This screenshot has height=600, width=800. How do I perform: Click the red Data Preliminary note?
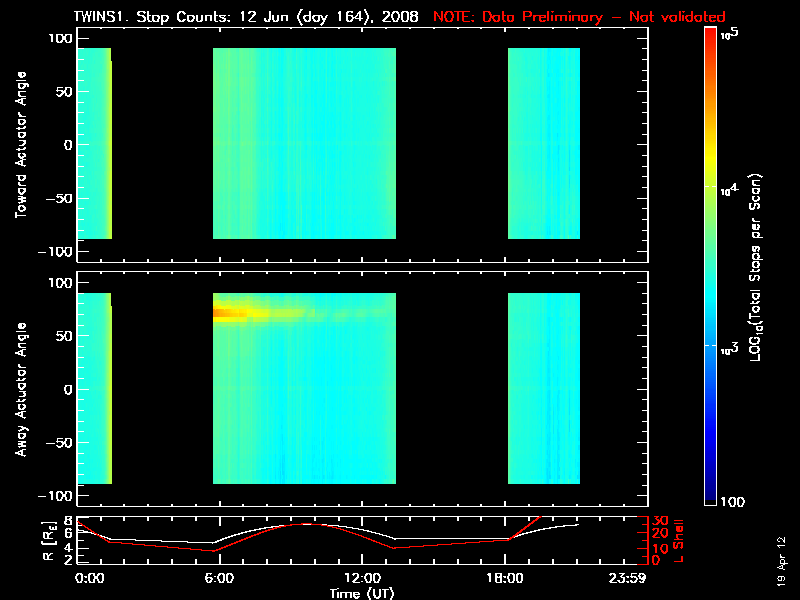[x=579, y=17]
